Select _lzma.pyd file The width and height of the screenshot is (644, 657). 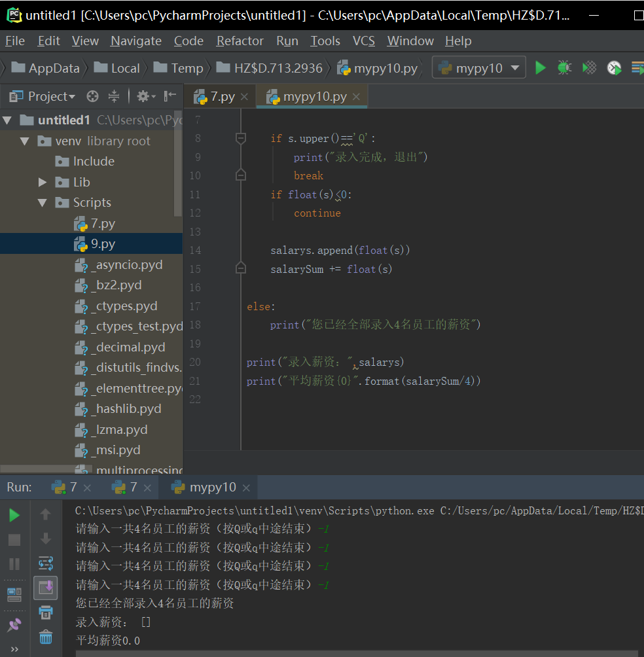111,430
